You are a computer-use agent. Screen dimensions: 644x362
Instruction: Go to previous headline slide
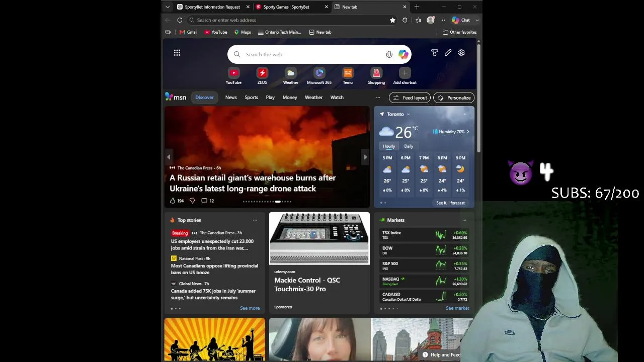point(169,157)
